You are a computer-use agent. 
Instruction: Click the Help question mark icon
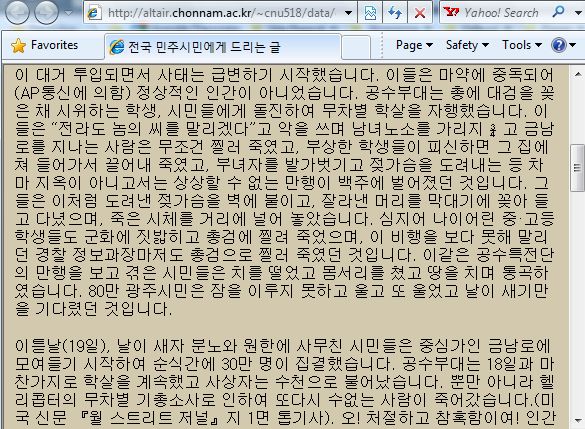point(559,46)
